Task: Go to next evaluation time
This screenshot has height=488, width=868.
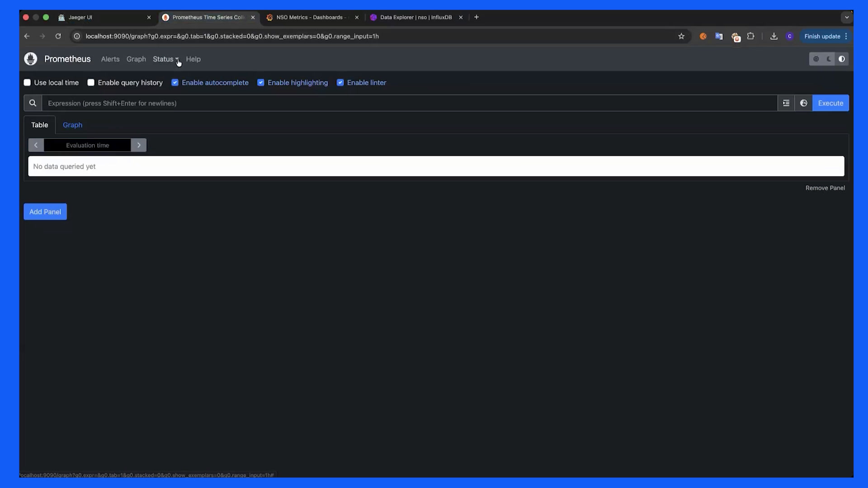Action: tap(139, 145)
